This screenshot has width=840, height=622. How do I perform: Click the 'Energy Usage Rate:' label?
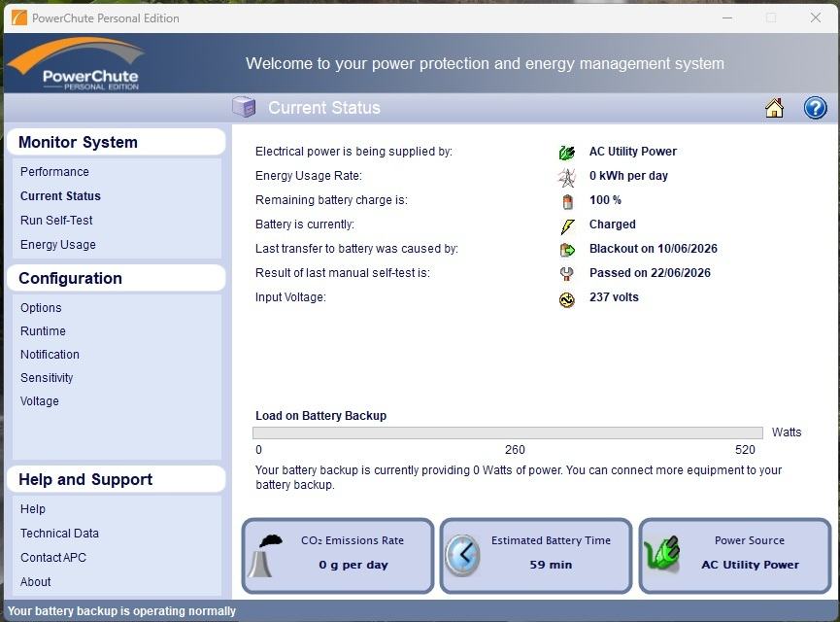pyautogui.click(x=309, y=176)
